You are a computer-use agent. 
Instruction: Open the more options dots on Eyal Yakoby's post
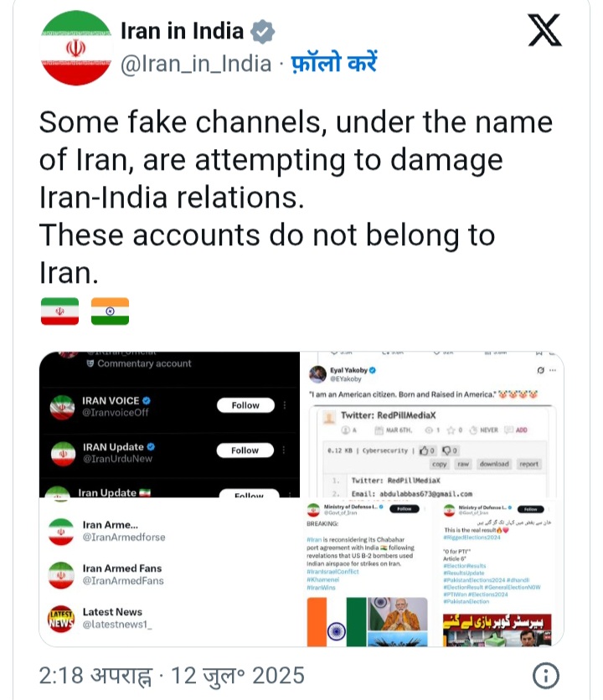(553, 370)
